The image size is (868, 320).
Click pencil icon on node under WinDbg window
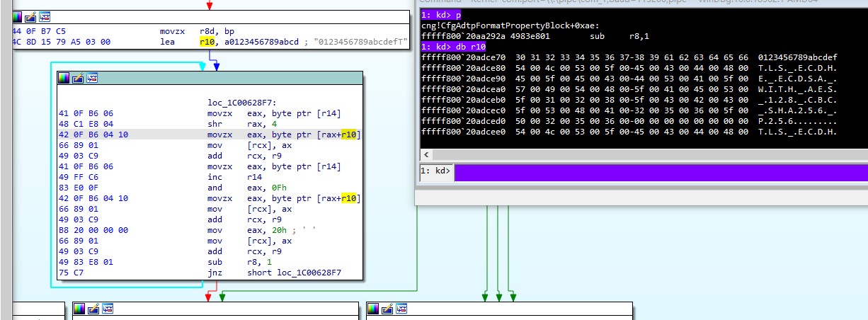coord(389,309)
